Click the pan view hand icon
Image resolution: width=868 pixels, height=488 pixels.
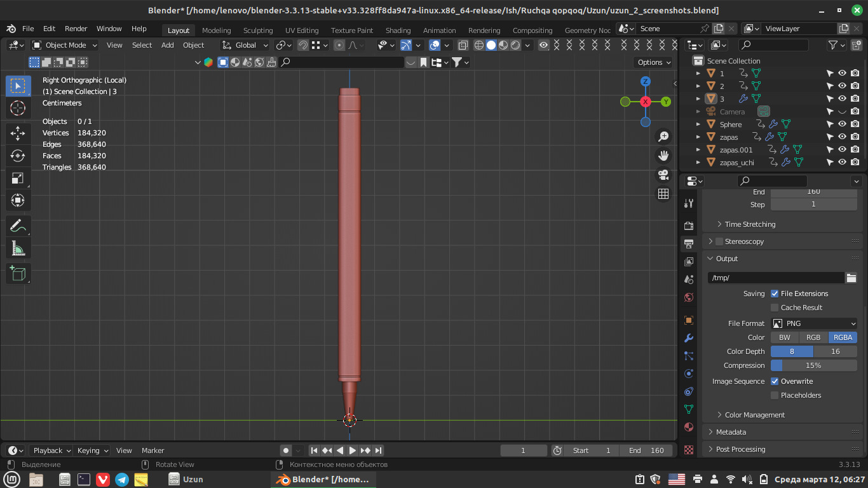click(x=663, y=156)
